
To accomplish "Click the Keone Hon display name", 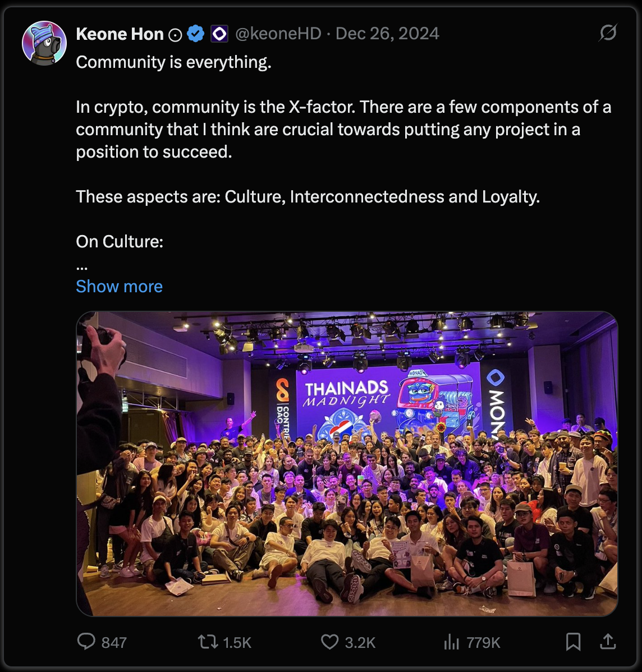I will pos(120,34).
